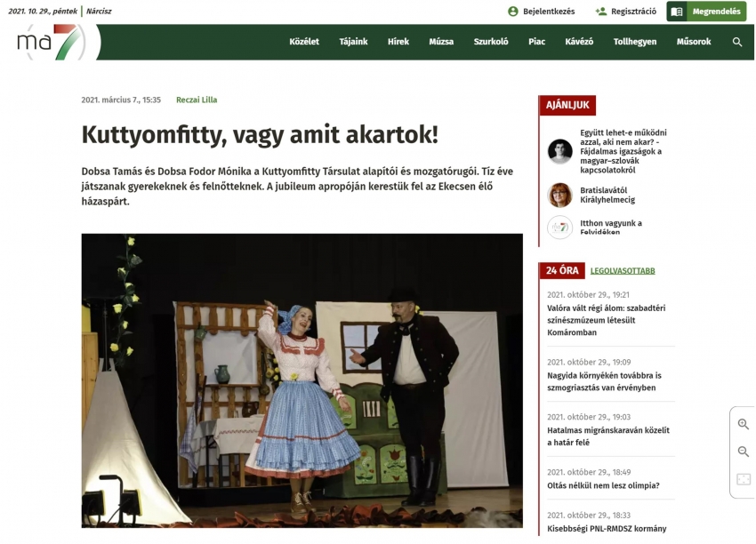Open news 'Oltás nélkül nem lesz olimpia?'
This screenshot has height=544, width=756.
(603, 485)
